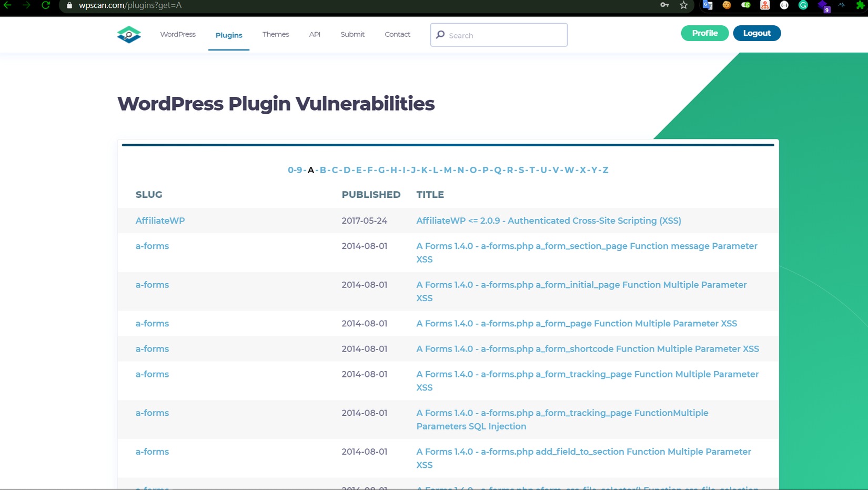Click the WPScan logo icon

click(129, 35)
